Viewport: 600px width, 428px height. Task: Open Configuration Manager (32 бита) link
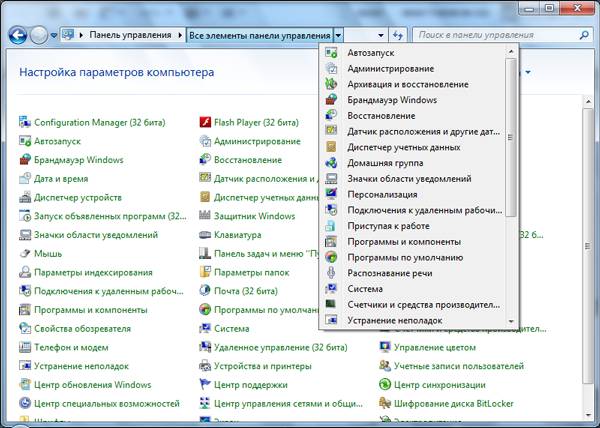(99, 122)
